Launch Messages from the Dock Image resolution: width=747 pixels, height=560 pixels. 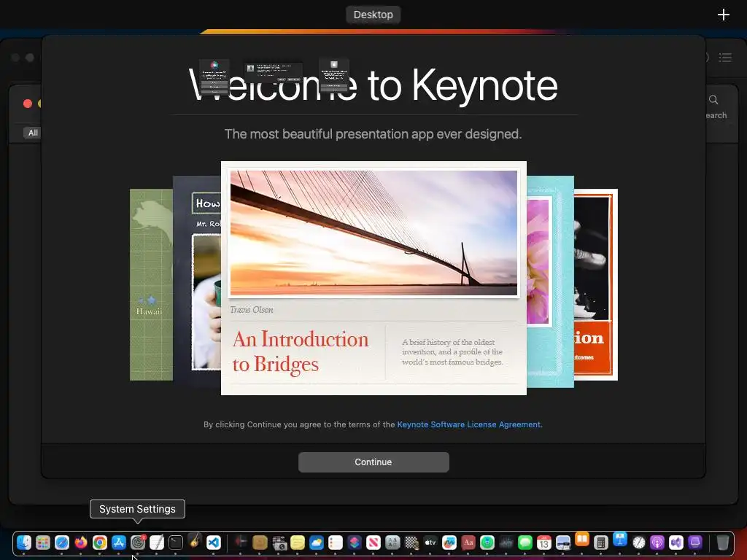coord(525,542)
